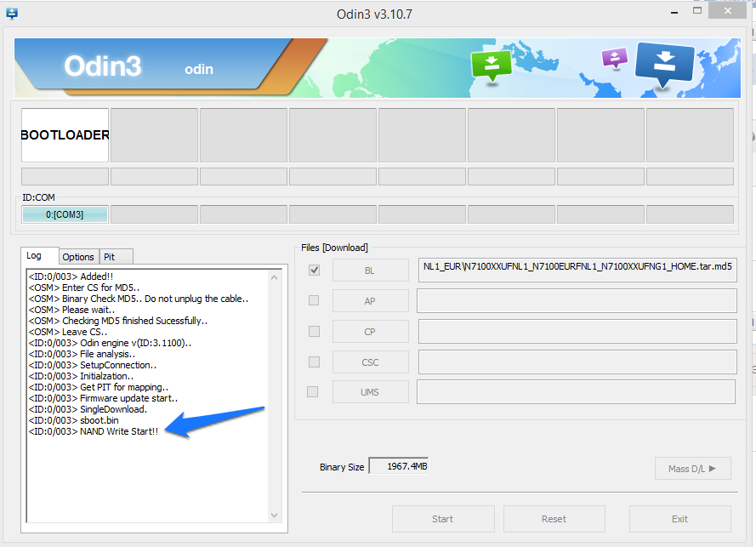Screen dimensions: 756x547
Task: Select the 0:[COM3] port box
Action: 65,214
